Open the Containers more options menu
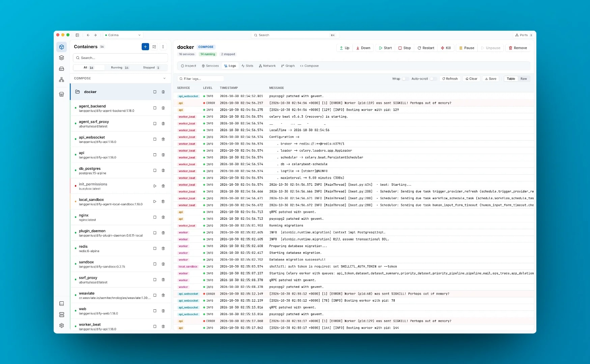Viewport: 590px width, 364px height. [163, 47]
